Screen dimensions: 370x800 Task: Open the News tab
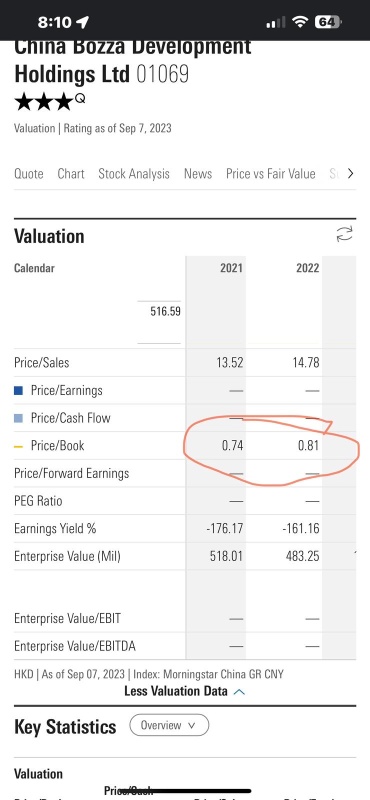(x=198, y=173)
